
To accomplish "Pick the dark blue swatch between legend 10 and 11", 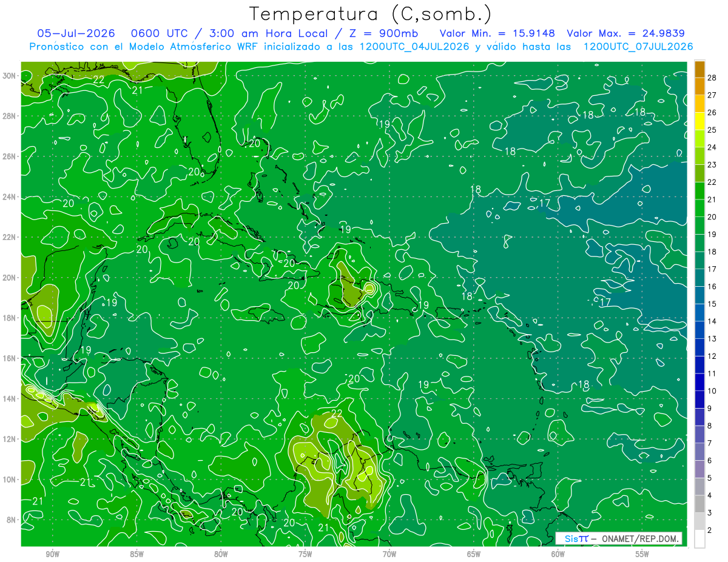I will click(699, 382).
